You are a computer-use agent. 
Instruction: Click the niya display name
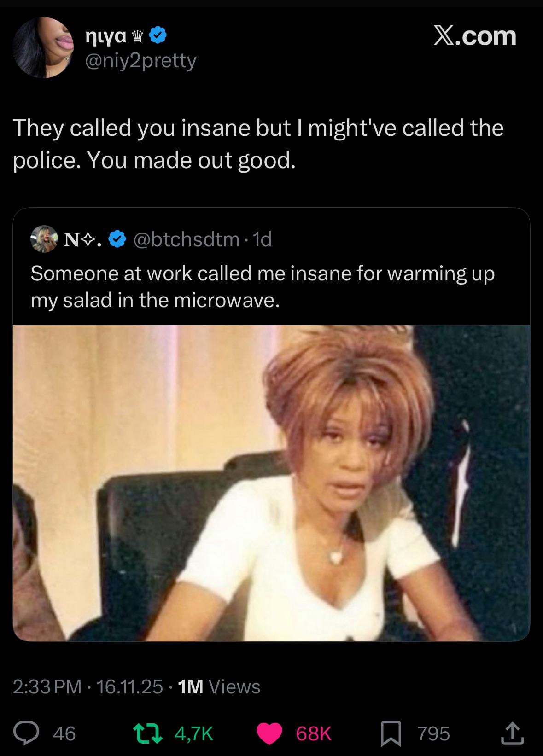click(x=106, y=36)
